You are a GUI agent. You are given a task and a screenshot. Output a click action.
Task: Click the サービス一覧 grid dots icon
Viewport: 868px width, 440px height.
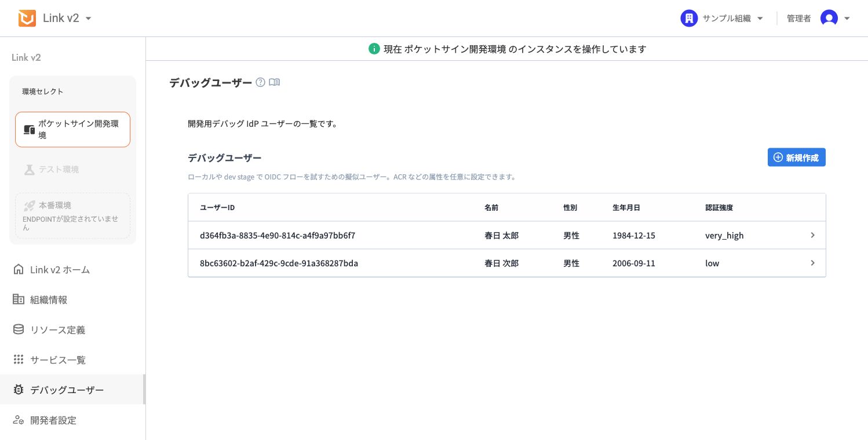[19, 360]
